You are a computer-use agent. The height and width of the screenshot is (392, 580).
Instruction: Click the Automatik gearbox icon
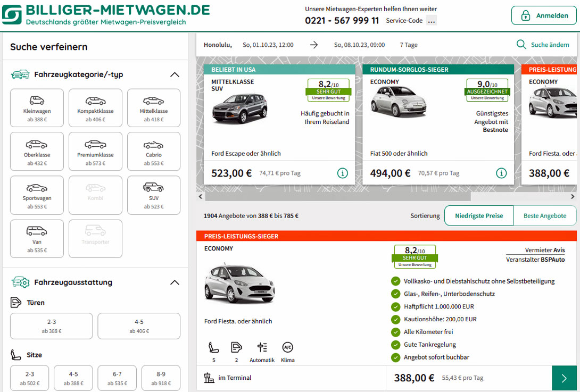coord(262,347)
